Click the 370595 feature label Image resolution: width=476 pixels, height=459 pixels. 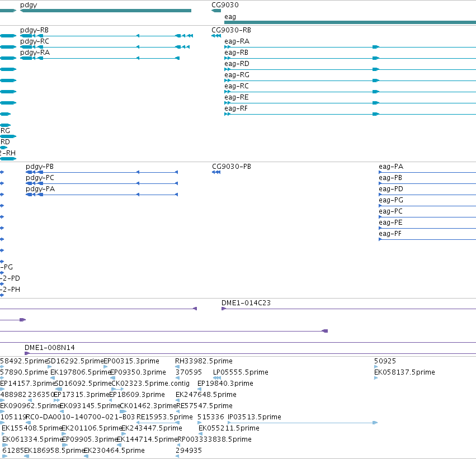[x=189, y=372]
